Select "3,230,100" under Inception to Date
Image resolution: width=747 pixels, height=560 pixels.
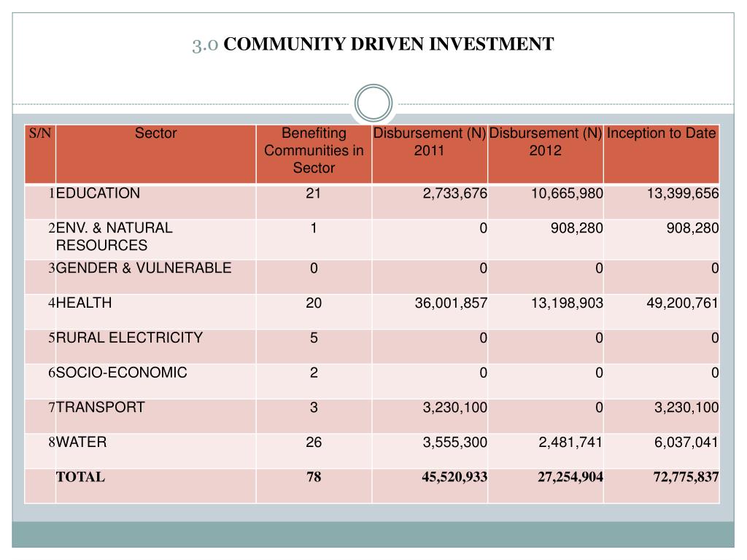coord(686,407)
